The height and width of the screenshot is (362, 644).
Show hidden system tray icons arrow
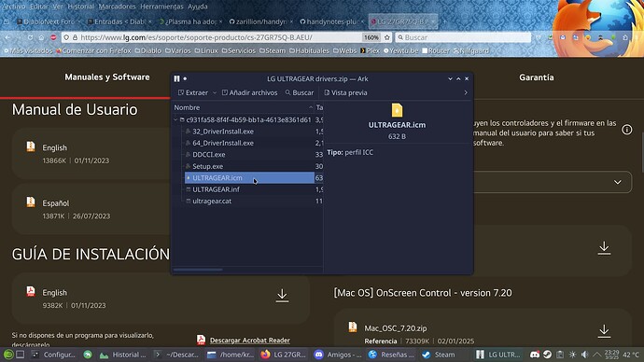pyautogui.click(x=597, y=355)
